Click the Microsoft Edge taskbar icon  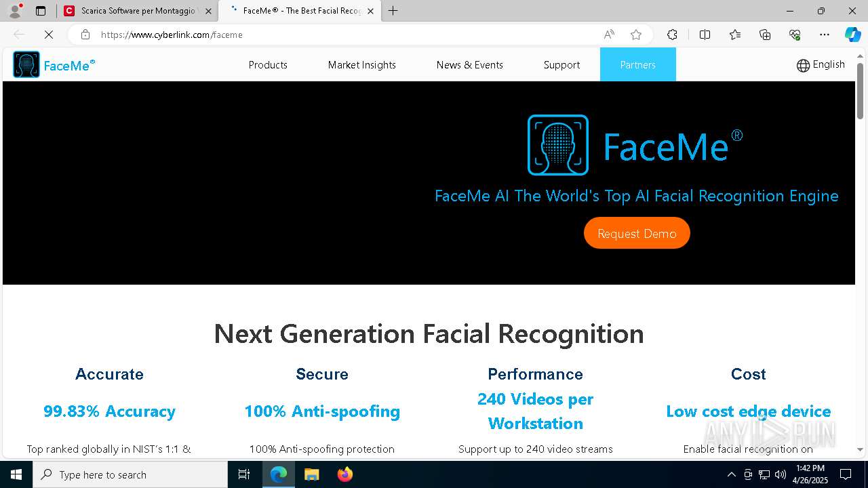[279, 474]
